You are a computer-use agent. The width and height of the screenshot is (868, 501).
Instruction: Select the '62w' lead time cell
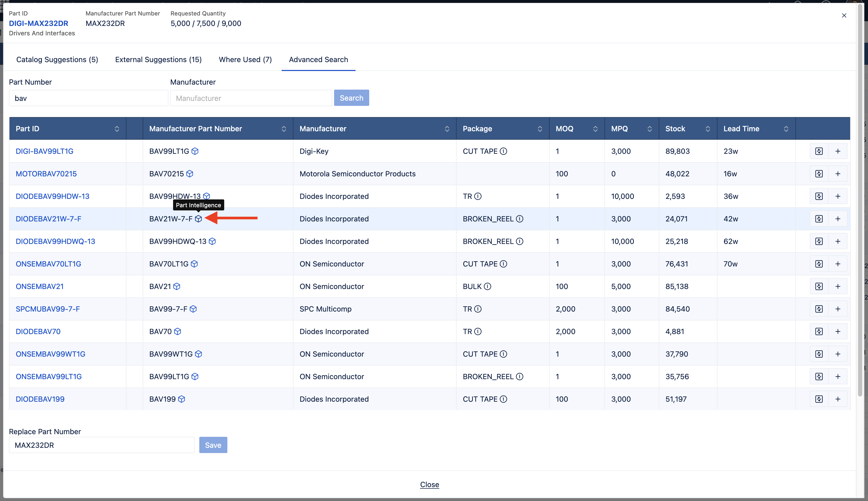pos(756,241)
